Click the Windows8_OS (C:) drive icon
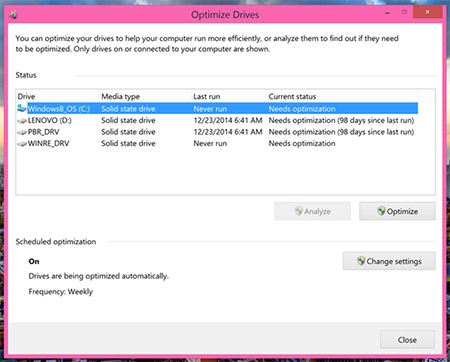Viewport: 450px width, 362px height. tap(22, 108)
